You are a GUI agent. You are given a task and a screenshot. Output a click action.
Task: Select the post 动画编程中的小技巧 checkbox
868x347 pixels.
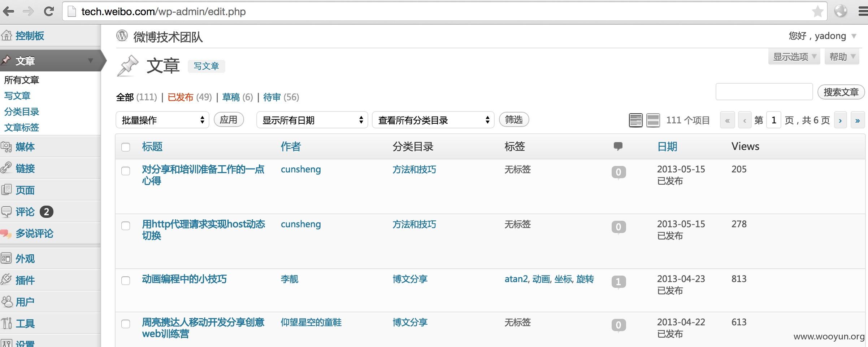[126, 280]
